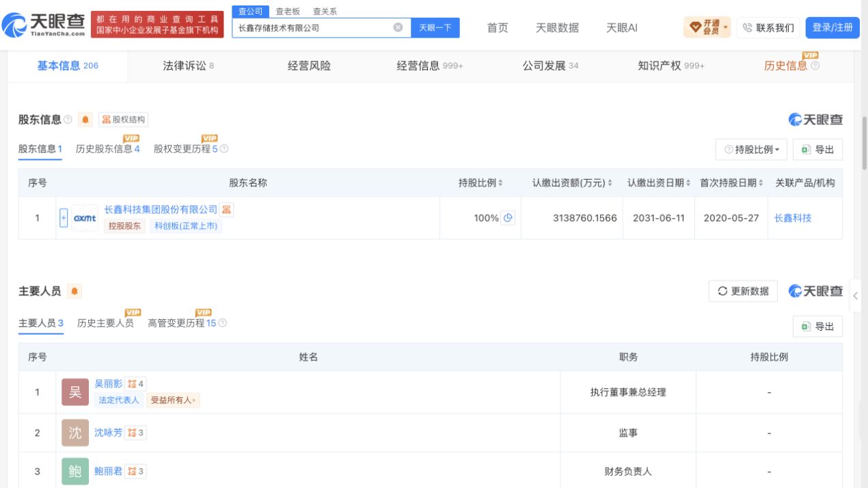
Task: Open the 公司发展 34 tab
Action: (550, 66)
